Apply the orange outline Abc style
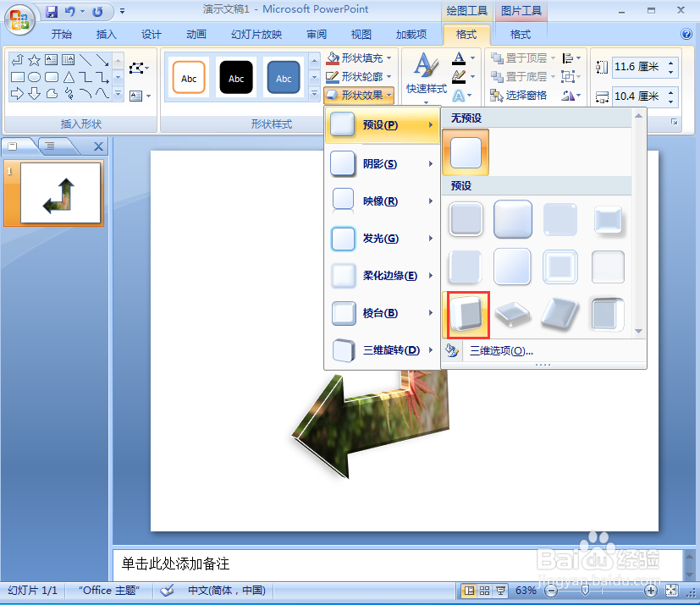 coord(189,78)
